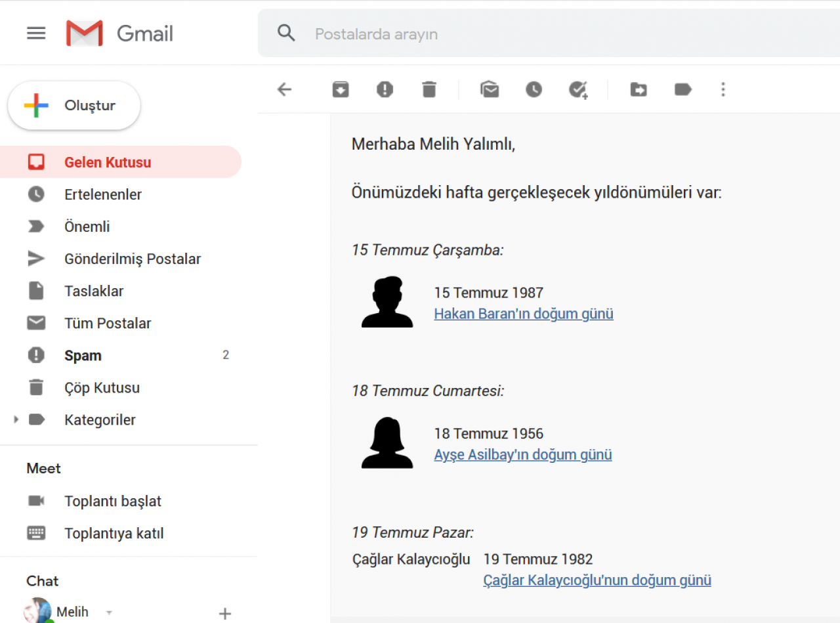
Task: Report this email as spam
Action: pos(385,89)
